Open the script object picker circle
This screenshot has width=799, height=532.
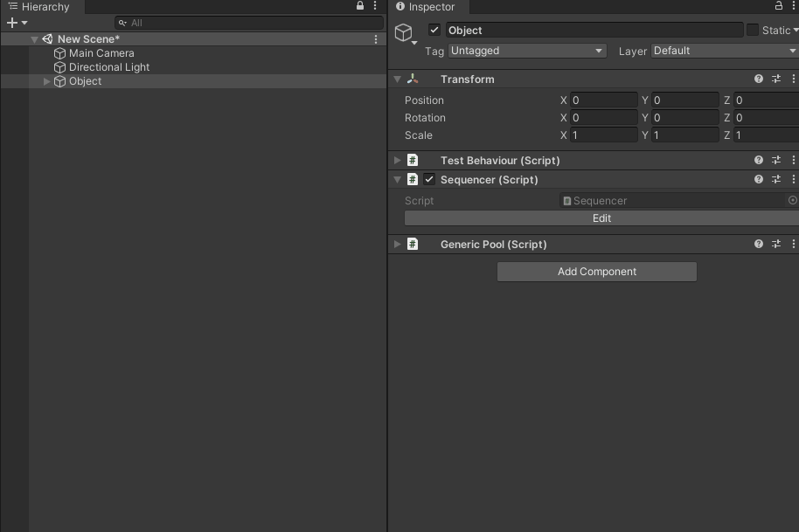(792, 201)
